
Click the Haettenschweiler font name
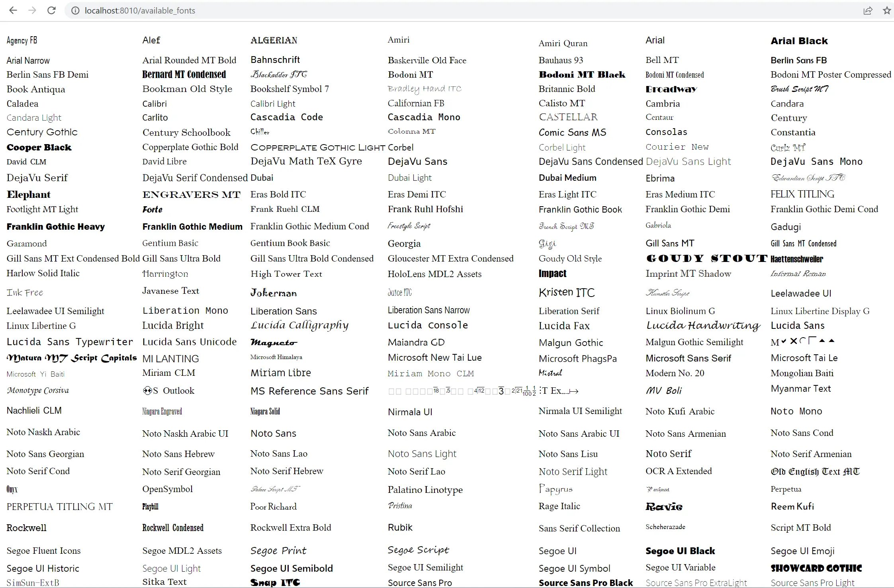point(797,259)
